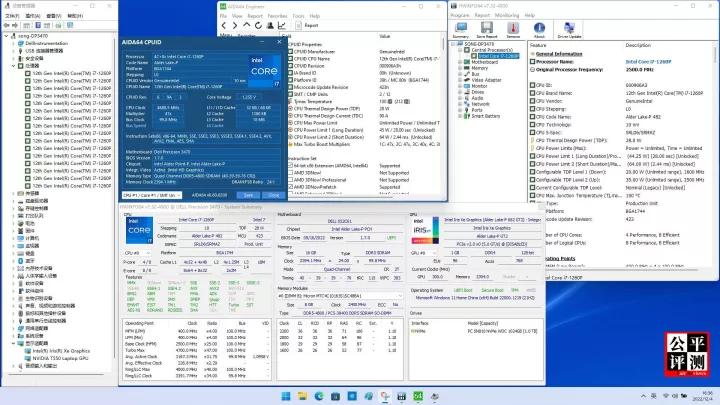The width and height of the screenshot is (720, 405).
Task: Open the GPU #0 dropdown in HWiNFO summary
Action: point(423,253)
